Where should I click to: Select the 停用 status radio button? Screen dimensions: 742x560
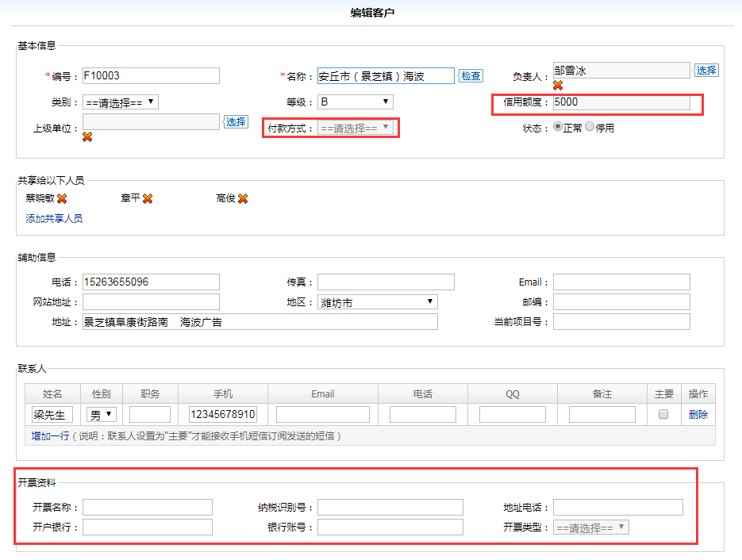590,127
